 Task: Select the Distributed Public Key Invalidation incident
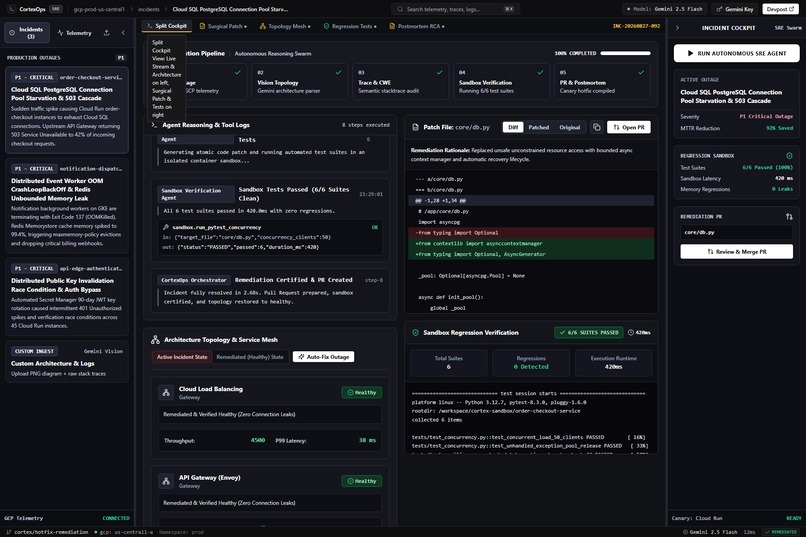[x=67, y=297]
